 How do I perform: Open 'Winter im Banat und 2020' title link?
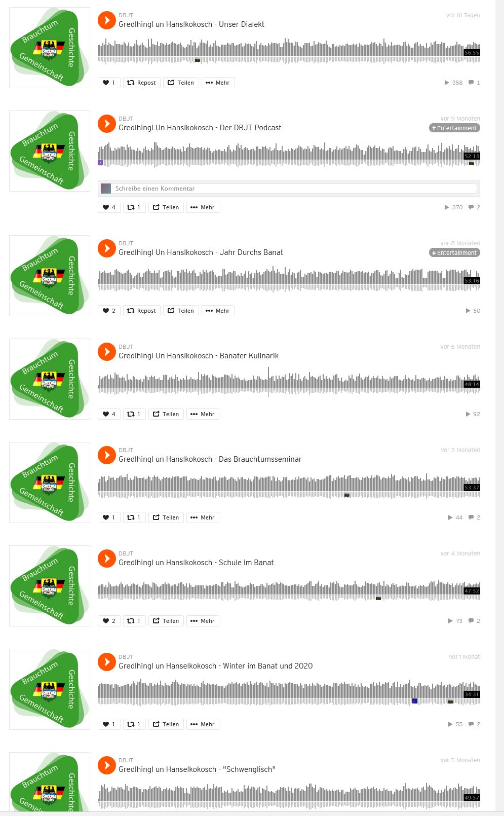(215, 666)
